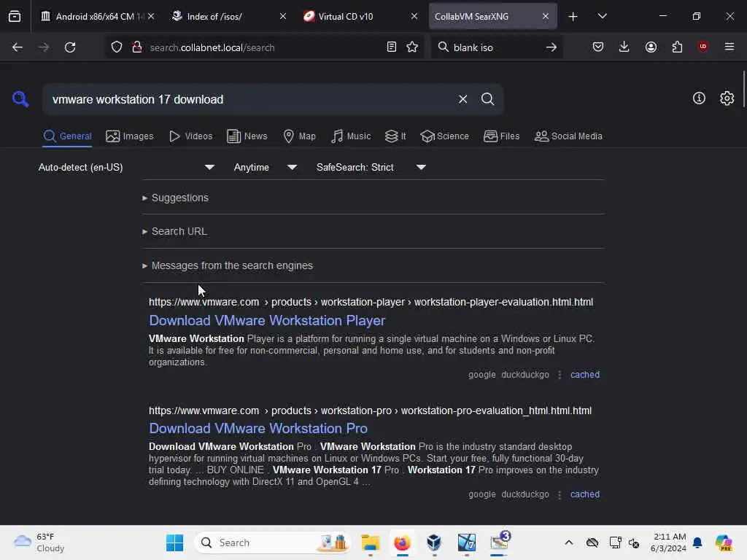747x560 pixels.
Task: Open the tracking protection shield icon
Action: [117, 47]
